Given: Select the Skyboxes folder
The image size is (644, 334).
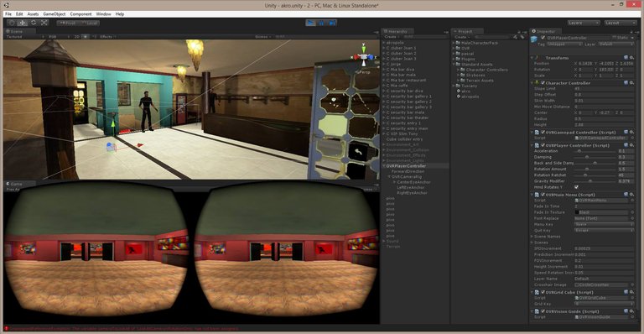Looking at the screenshot, I should [x=475, y=76].
